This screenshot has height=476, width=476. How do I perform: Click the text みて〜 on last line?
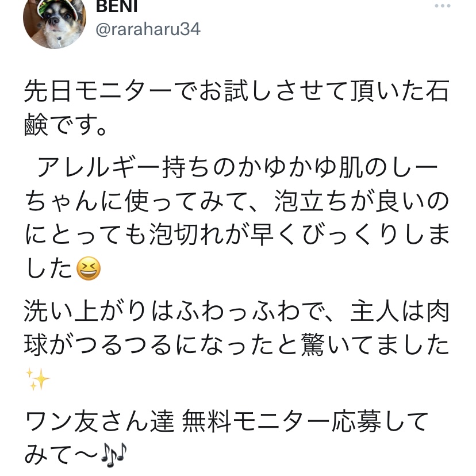(62, 455)
